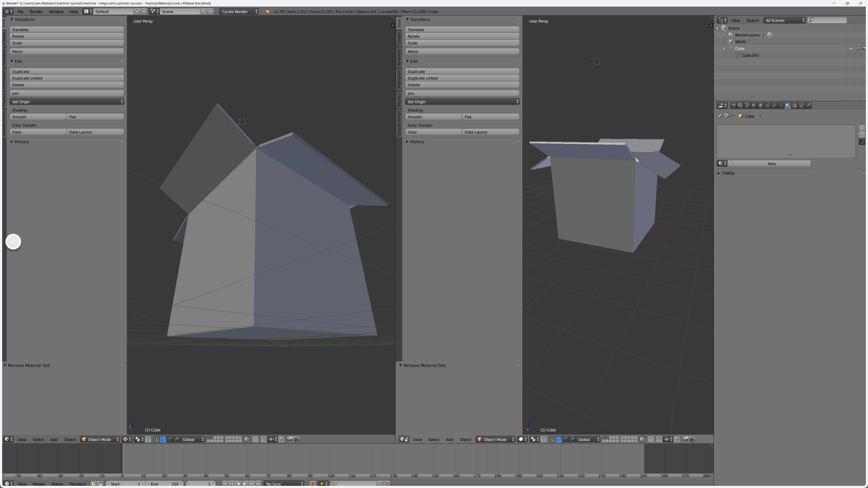This screenshot has width=868, height=488.
Task: Toggle timeline preview range clock icon
Action: 93,484
